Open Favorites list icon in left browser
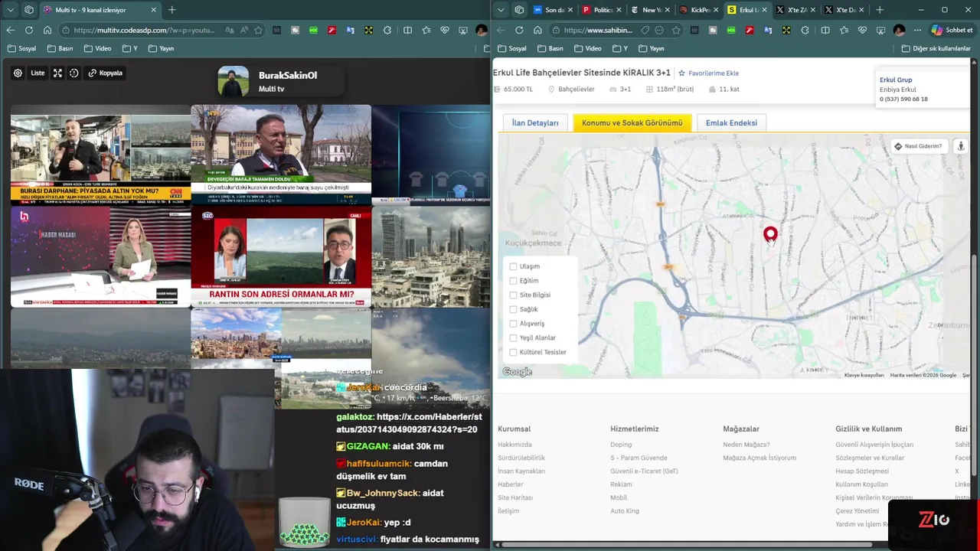The height and width of the screenshot is (551, 980). point(426,30)
